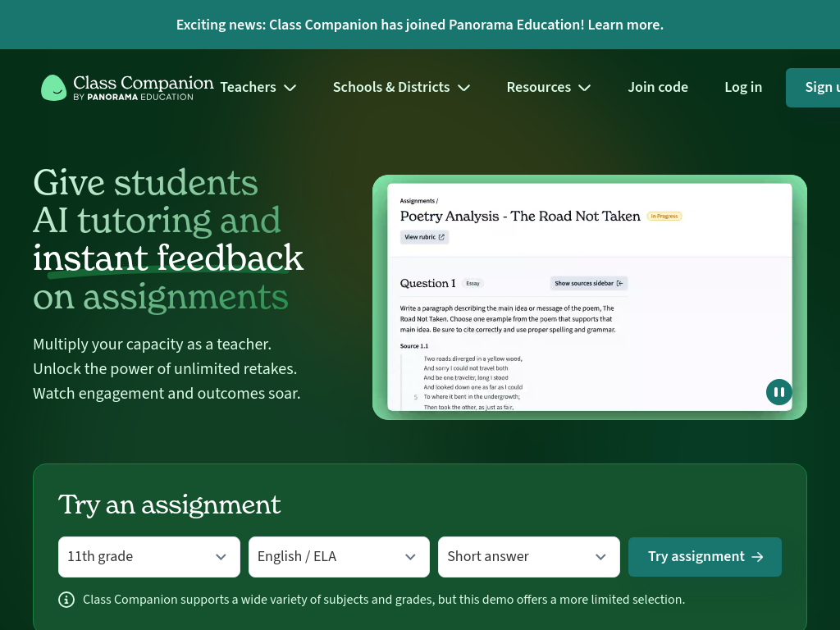Expand the Resources menu chevron
The image size is (840, 630).
pyautogui.click(x=584, y=88)
